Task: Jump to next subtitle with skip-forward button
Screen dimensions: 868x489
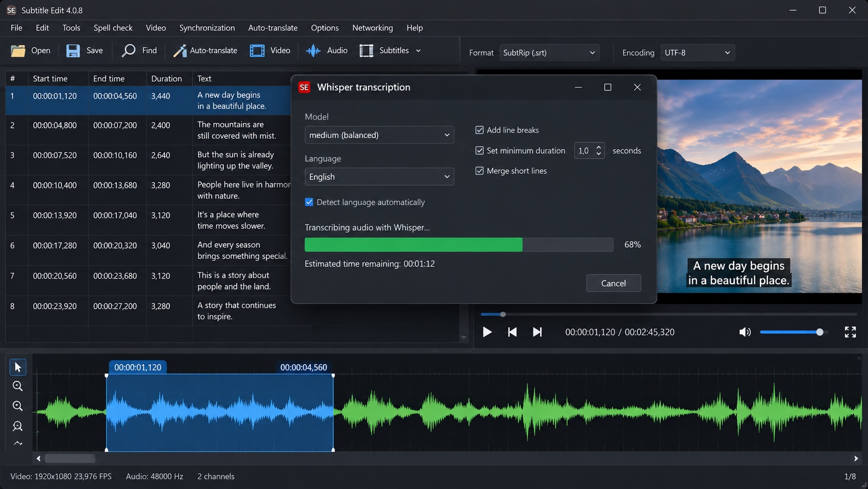Action: [537, 332]
